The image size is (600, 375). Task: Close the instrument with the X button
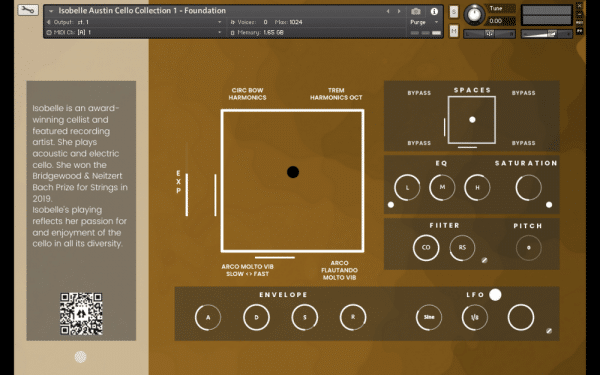[x=580, y=6]
